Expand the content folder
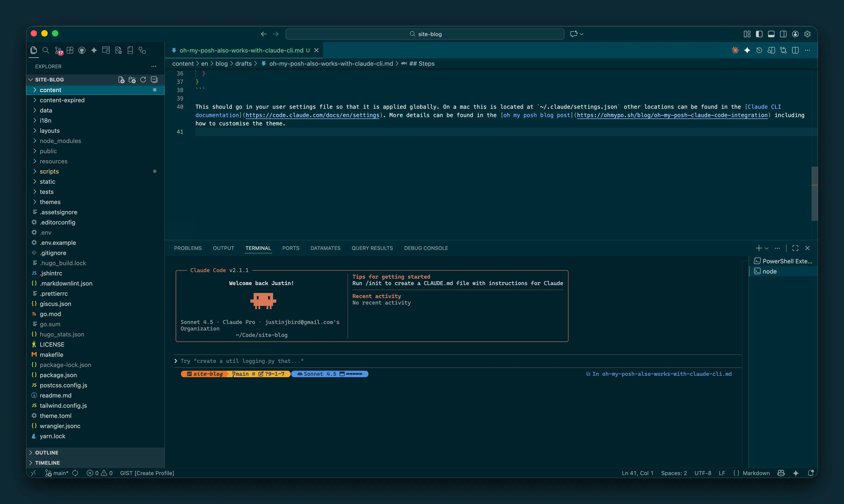Screen dimensions: 844x504 tap(95, 90)
